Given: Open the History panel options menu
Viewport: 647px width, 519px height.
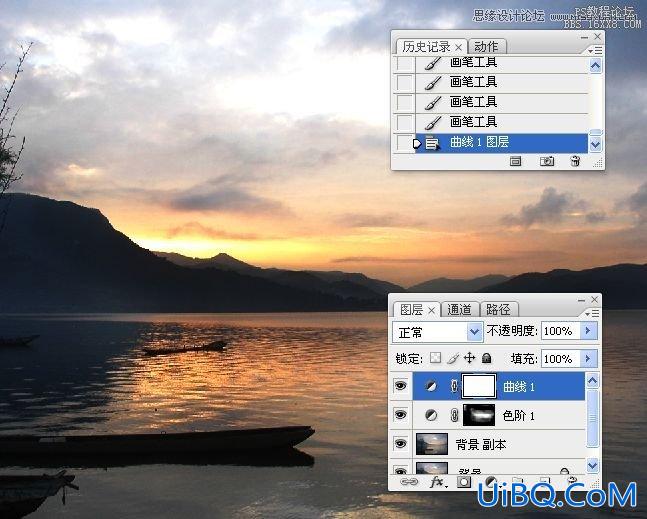Looking at the screenshot, I should click(x=595, y=51).
